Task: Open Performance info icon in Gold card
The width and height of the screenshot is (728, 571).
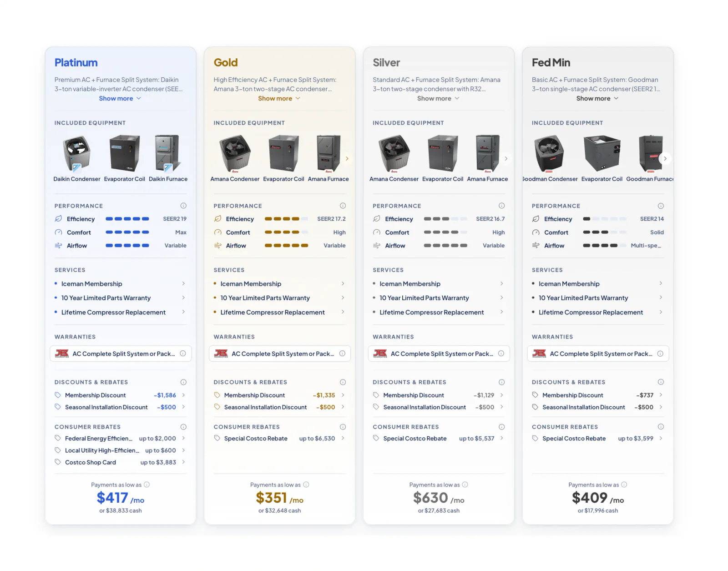Action: [343, 206]
